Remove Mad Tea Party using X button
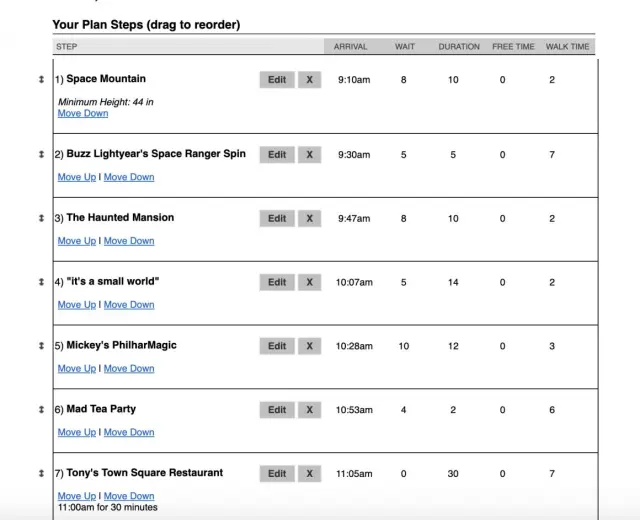Viewport: 640px width, 520px height. 309,410
